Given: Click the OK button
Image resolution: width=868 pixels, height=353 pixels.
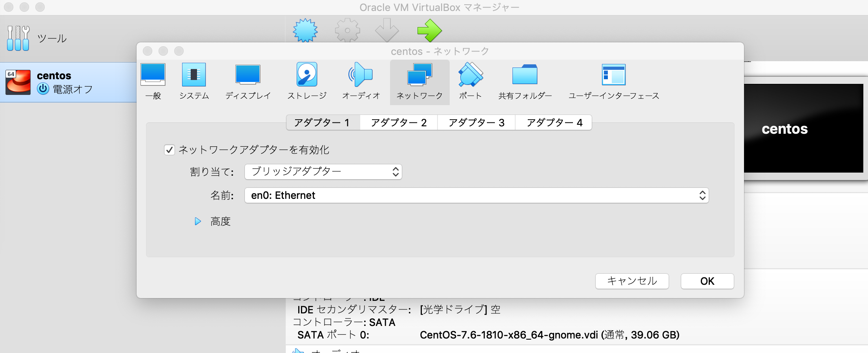Looking at the screenshot, I should 708,281.
